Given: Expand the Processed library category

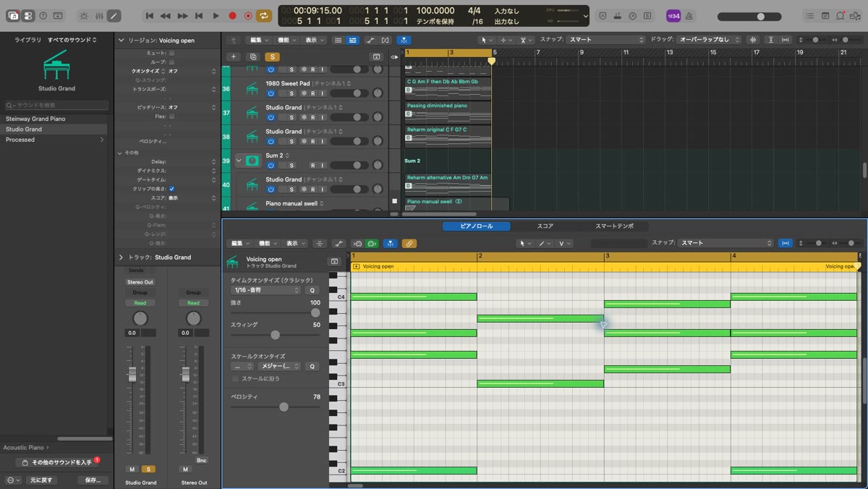Looking at the screenshot, I should (x=101, y=140).
